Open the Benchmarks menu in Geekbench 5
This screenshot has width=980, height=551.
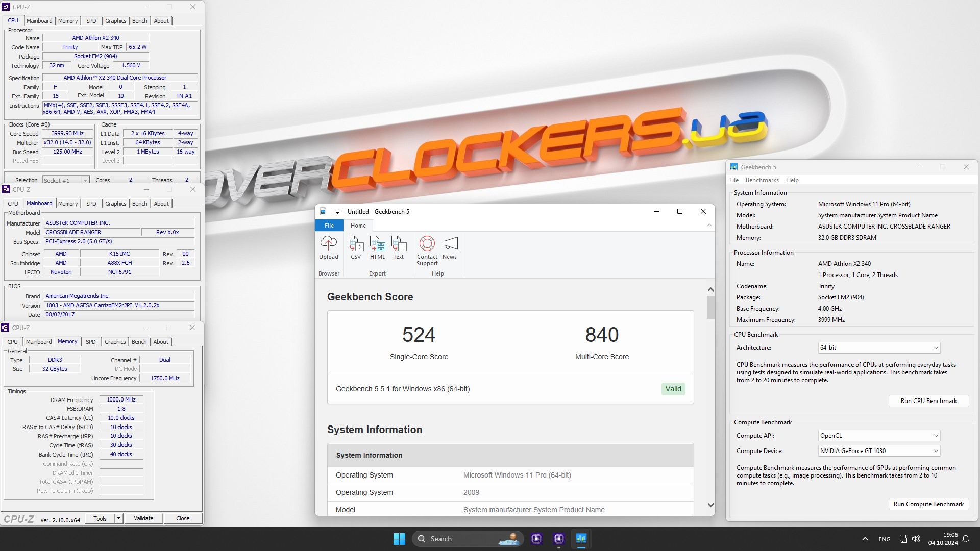click(x=762, y=180)
